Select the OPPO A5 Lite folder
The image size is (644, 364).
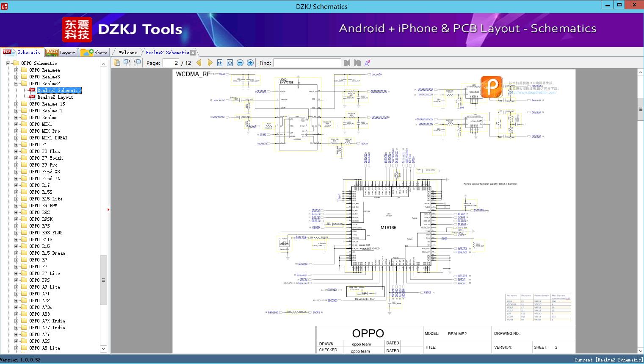point(44,348)
